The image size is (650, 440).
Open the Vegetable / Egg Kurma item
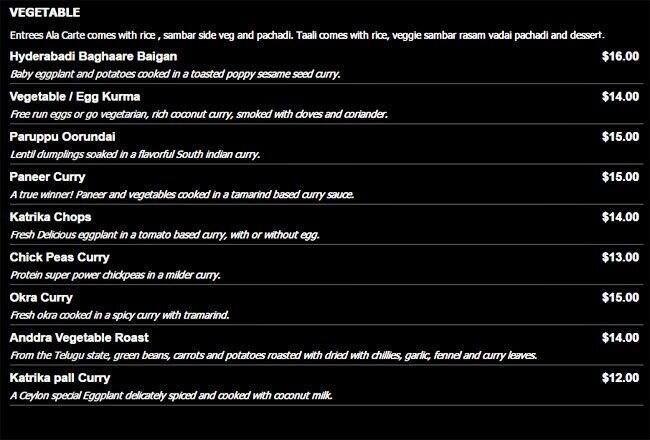(x=74, y=96)
